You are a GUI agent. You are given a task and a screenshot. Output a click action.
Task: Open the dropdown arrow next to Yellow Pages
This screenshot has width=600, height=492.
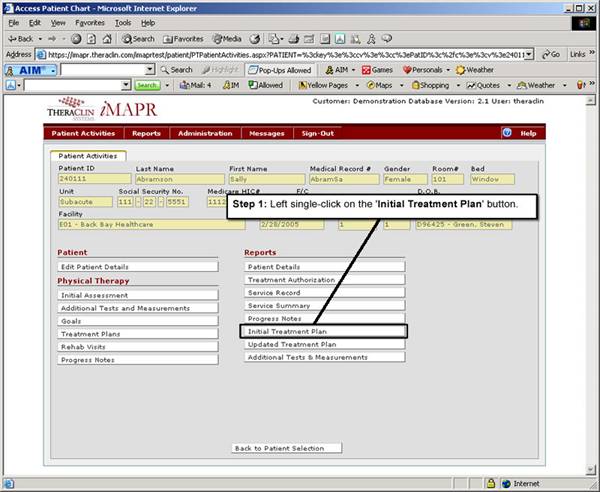(x=357, y=85)
